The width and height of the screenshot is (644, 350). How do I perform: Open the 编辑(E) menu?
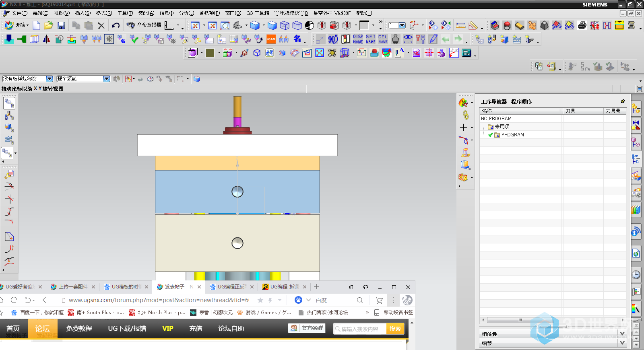(x=41, y=13)
